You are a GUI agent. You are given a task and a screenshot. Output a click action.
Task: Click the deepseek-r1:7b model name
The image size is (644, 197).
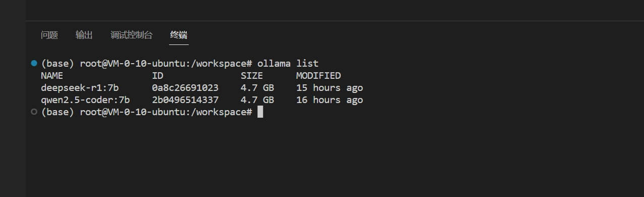pyautogui.click(x=80, y=88)
